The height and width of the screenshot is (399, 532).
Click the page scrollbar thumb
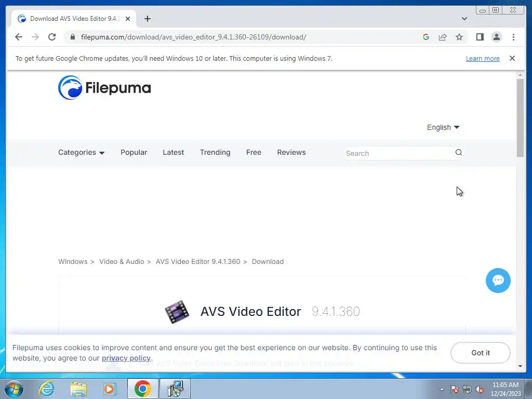[x=520, y=118]
